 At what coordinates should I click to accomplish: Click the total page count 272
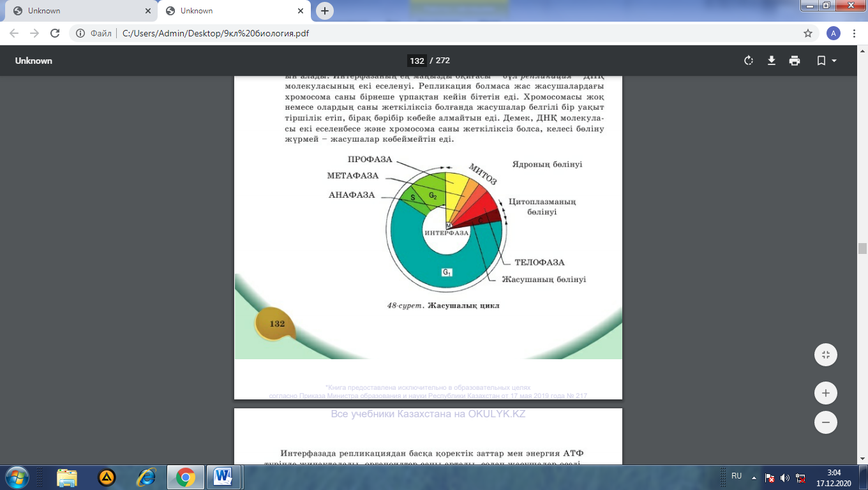[443, 61]
